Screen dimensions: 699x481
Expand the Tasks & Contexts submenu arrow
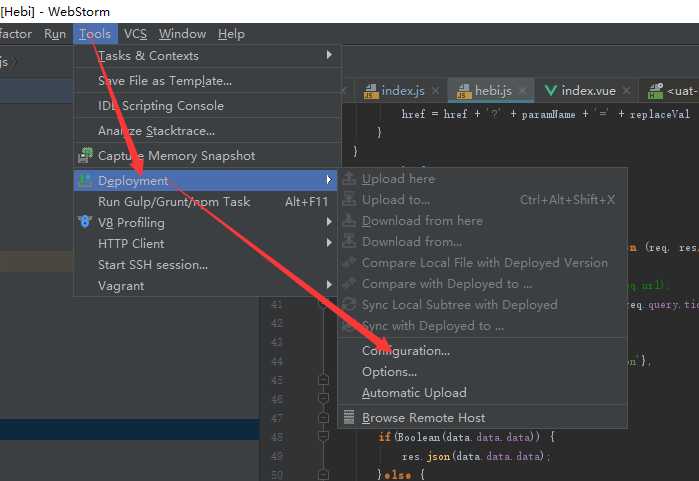coord(329,55)
